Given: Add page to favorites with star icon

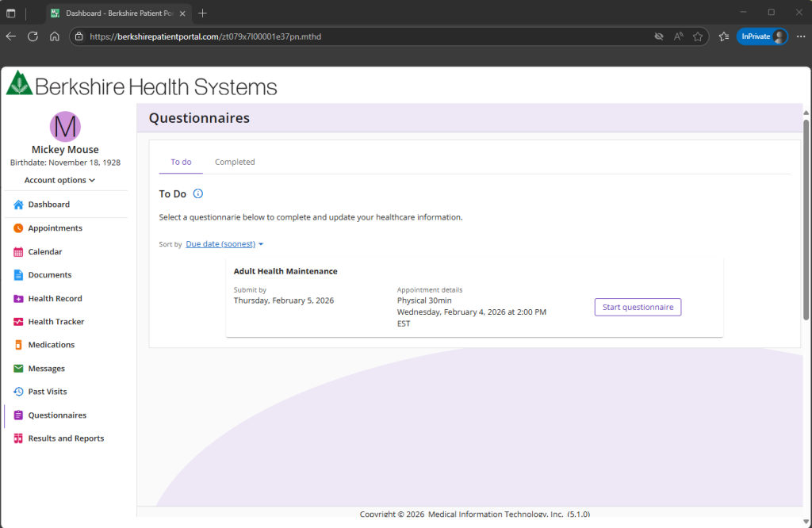Looking at the screenshot, I should [x=698, y=36].
